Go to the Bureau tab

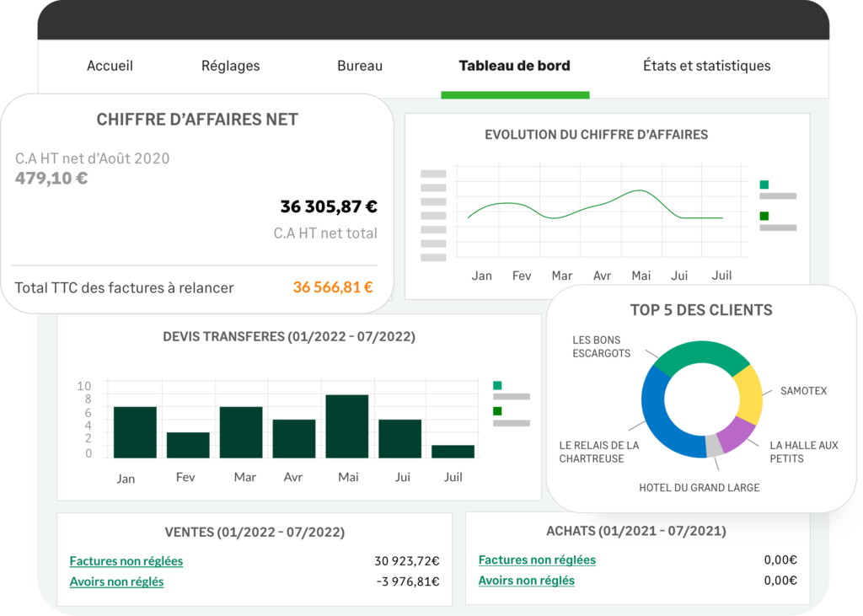click(x=360, y=66)
